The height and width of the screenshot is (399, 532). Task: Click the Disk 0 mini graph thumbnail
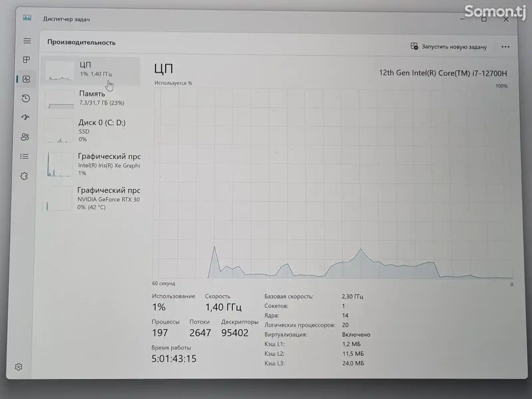59,131
